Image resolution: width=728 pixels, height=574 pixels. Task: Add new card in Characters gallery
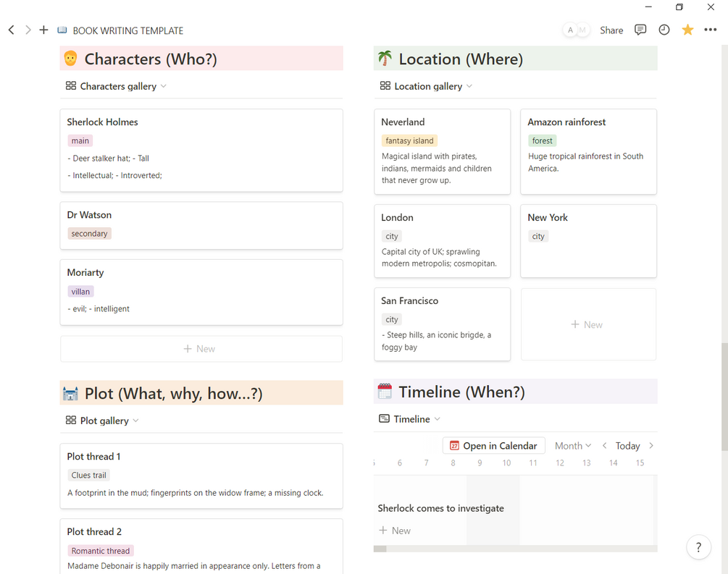pos(201,349)
